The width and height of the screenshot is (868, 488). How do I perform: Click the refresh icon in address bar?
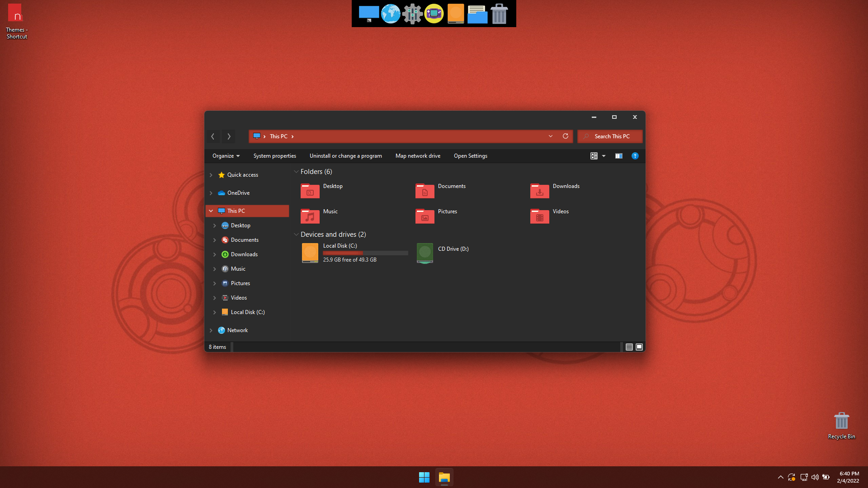coord(565,136)
